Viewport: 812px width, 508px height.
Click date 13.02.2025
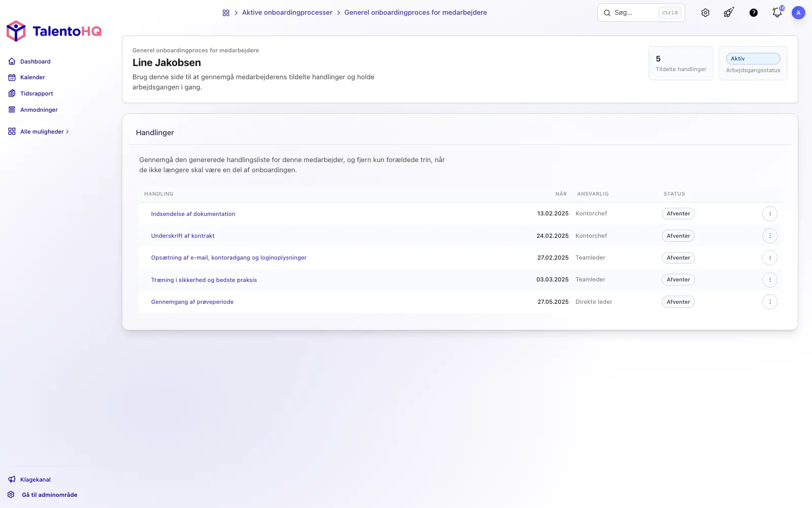point(553,214)
